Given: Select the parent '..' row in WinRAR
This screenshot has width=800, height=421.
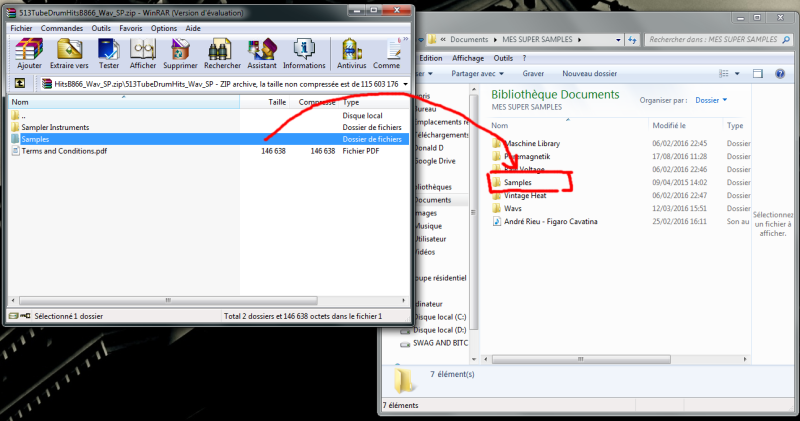Looking at the screenshot, I should click(208, 115).
